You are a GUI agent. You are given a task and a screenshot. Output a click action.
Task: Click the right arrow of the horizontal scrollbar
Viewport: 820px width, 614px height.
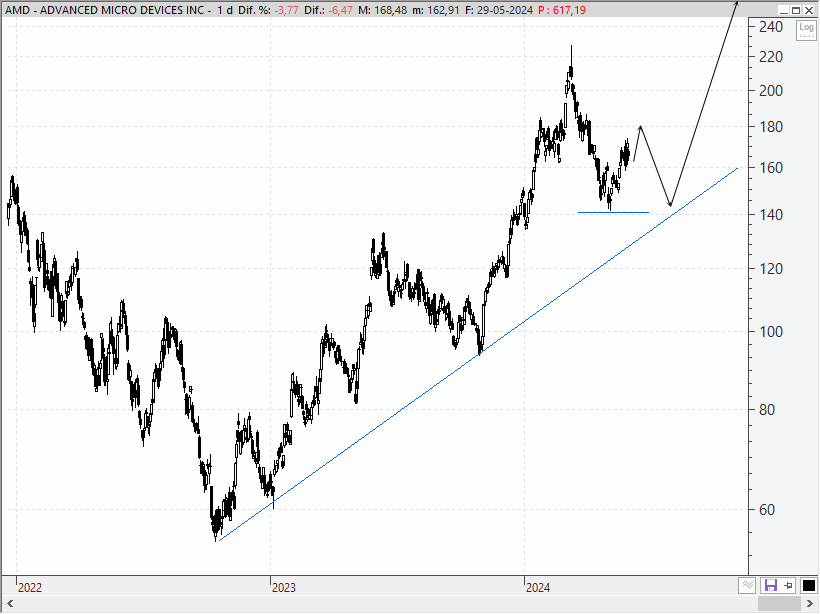810,605
